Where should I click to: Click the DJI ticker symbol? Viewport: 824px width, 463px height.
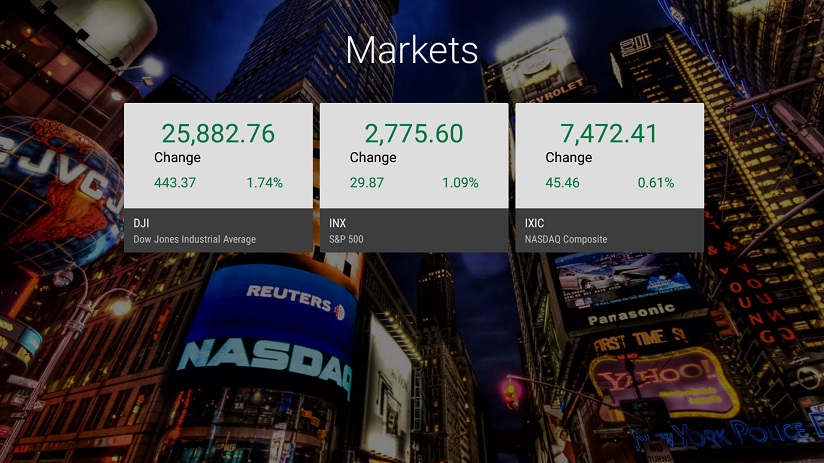point(141,223)
